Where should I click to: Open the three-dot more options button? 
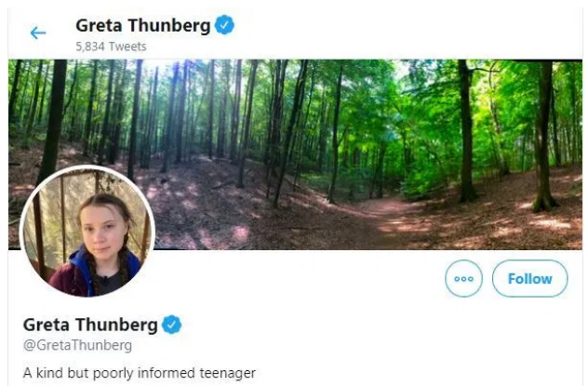pos(463,278)
